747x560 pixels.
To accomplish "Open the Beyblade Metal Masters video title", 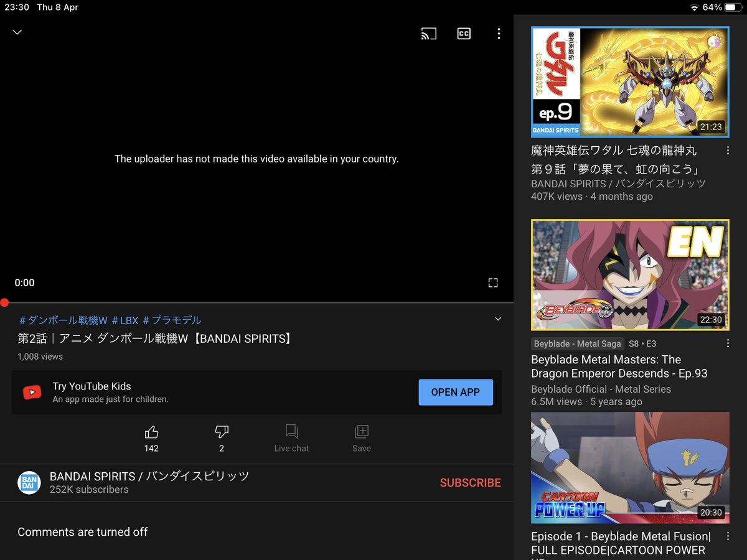I will click(x=619, y=366).
